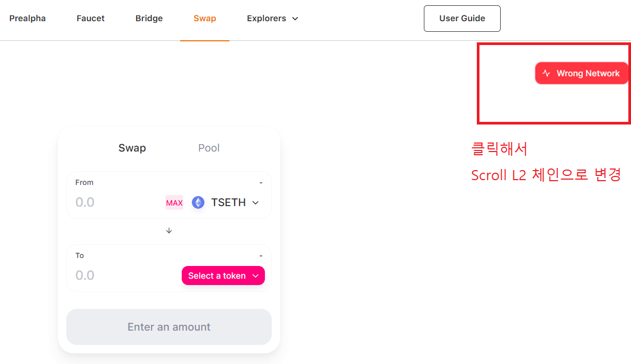
Task: Open the Prealpha page
Action: pyautogui.click(x=28, y=19)
